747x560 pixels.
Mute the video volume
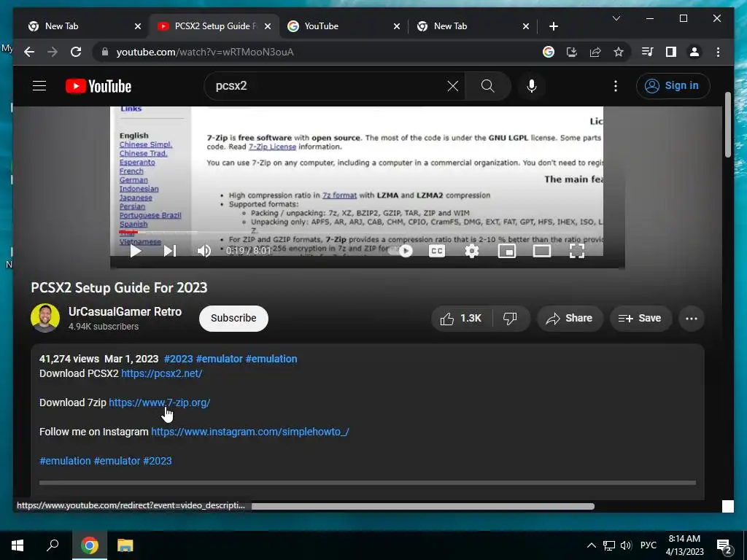click(x=204, y=251)
